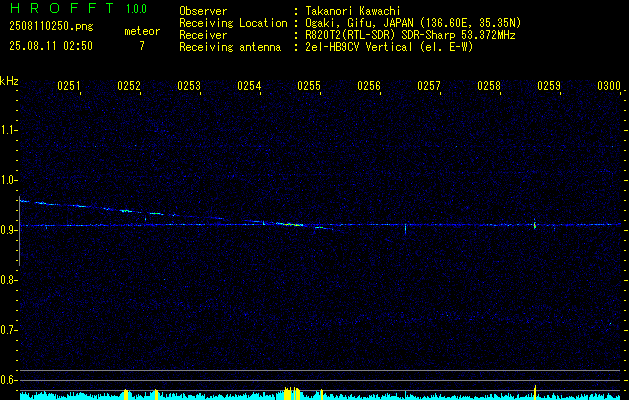Screen dimensions: 629x400
Task: Click the vertical gray bar at the spectrogram's left edge
Action: coord(19,231)
